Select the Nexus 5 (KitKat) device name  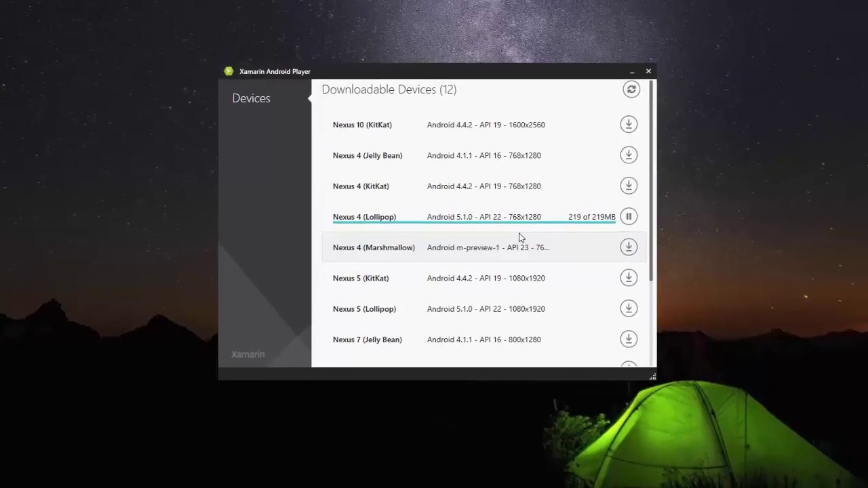(361, 279)
